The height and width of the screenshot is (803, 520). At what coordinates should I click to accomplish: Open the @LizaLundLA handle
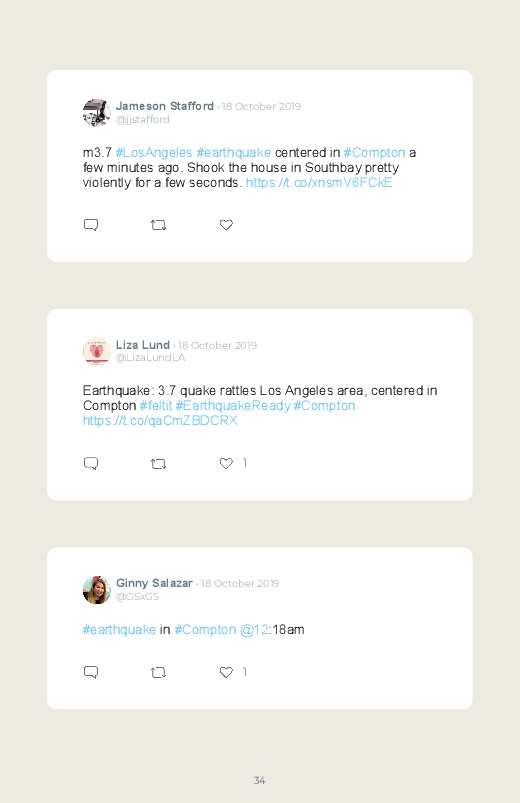pos(150,357)
